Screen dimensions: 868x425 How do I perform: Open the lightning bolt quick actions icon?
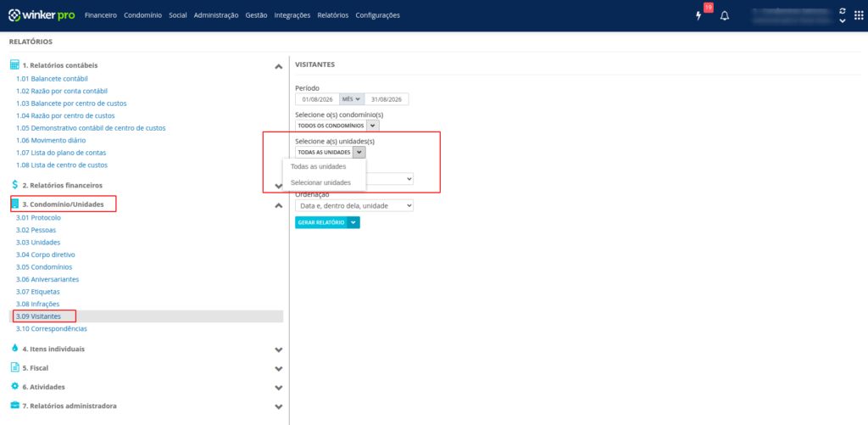point(698,15)
